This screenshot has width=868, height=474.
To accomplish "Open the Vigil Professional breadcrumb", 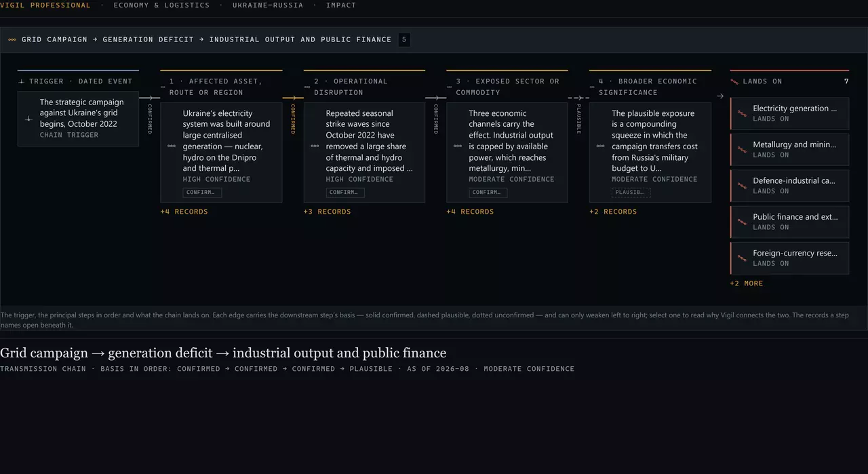I will point(45,5).
